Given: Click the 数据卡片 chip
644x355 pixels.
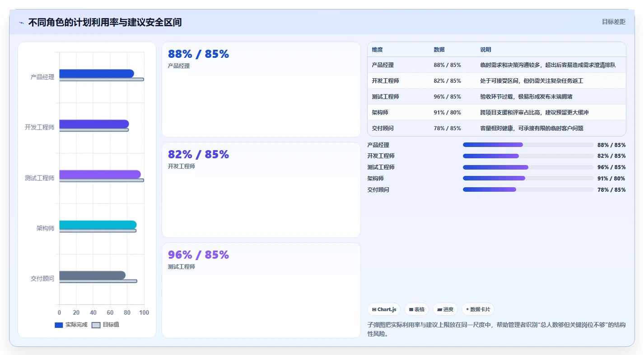Looking at the screenshot, I should point(478,309).
